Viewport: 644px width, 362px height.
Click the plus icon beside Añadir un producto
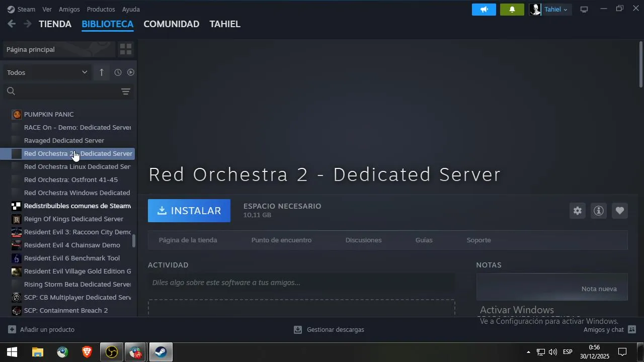[12, 330]
